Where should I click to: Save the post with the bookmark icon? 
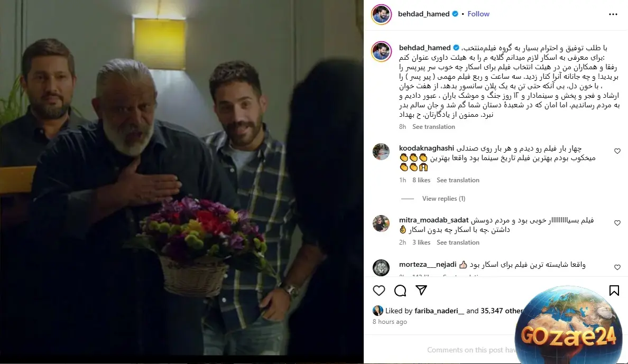pos(614,291)
